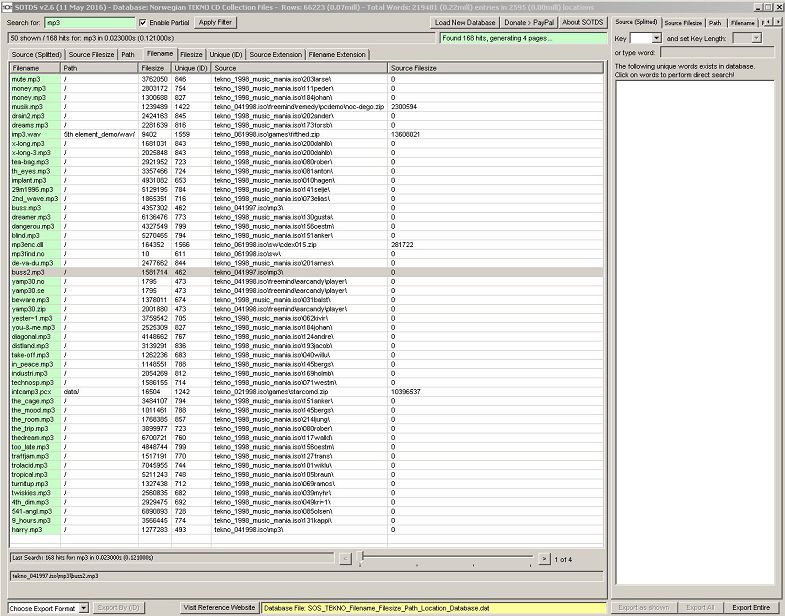Click the Apply Filter button

click(214, 21)
